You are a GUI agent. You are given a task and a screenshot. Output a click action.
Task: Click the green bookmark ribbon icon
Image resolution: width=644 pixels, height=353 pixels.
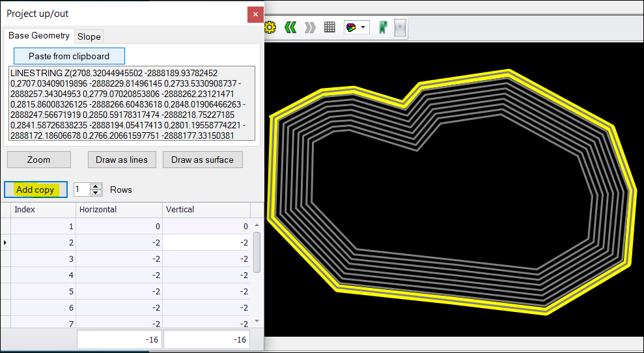point(384,27)
